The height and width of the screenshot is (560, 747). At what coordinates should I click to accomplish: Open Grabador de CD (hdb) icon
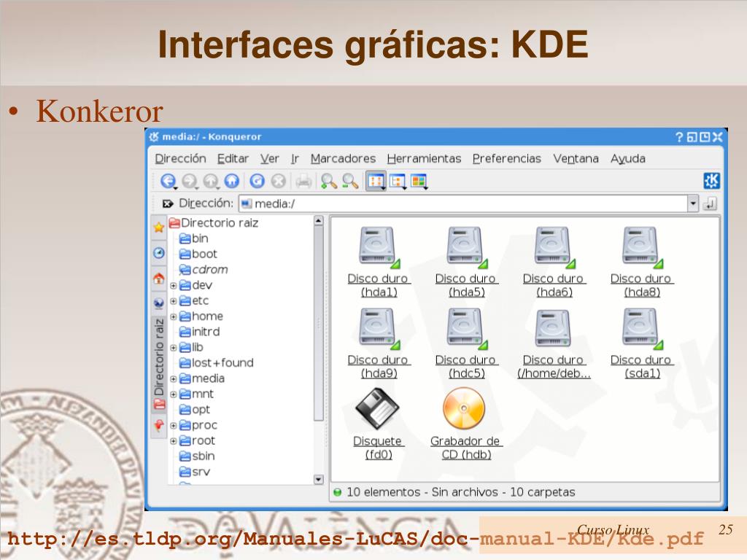coord(466,424)
